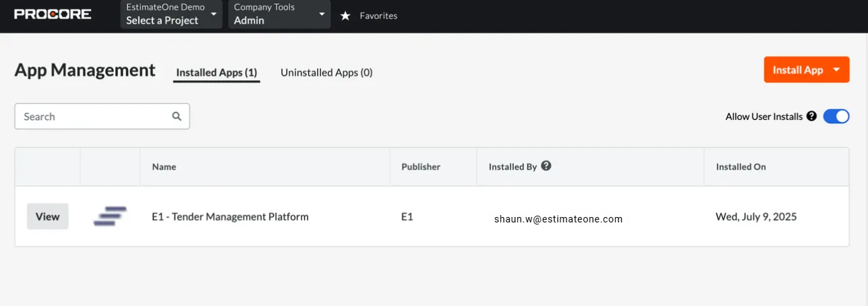Screen dimensions: 868x306
Task: Click the View button for E1 app
Action: [x=48, y=216]
